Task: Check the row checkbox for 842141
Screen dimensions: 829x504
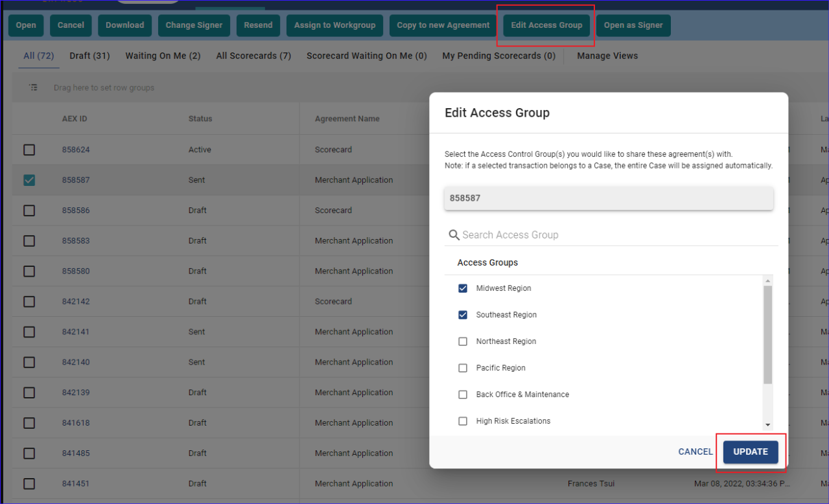Action: pyautogui.click(x=29, y=332)
